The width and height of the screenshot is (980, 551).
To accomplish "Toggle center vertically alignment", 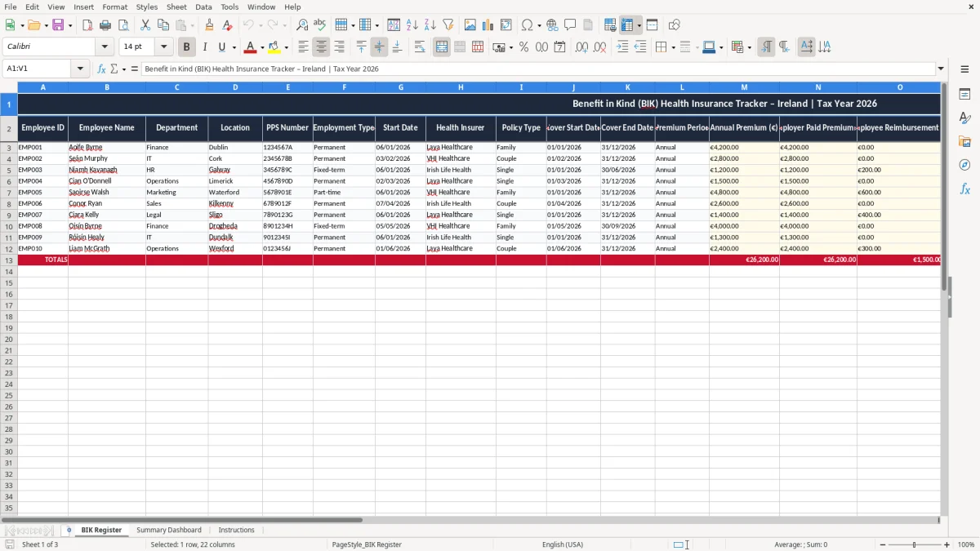I will click(379, 47).
